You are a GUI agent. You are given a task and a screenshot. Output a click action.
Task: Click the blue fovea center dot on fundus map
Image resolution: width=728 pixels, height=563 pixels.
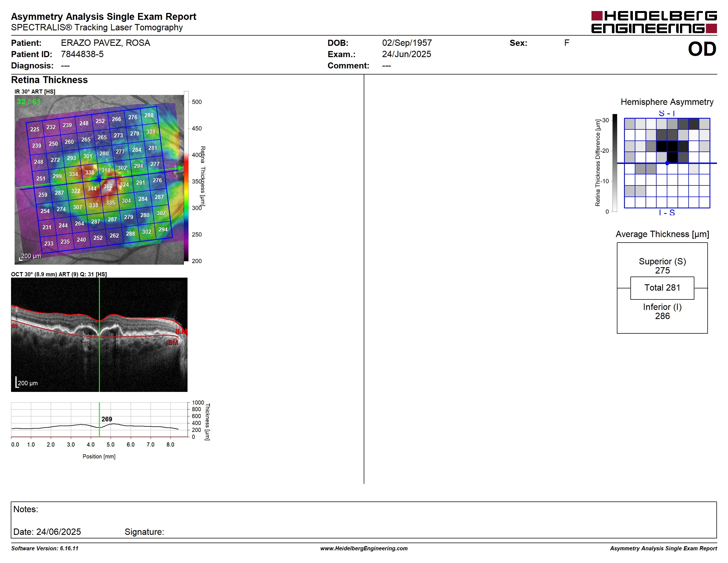coord(99,180)
